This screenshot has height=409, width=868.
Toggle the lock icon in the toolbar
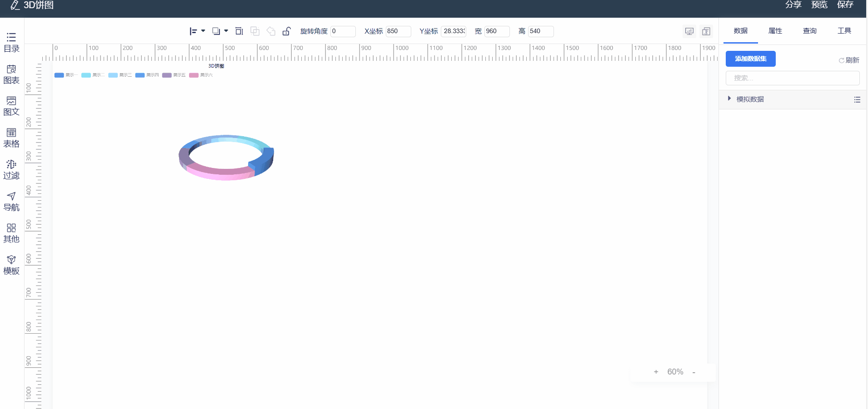pos(286,31)
